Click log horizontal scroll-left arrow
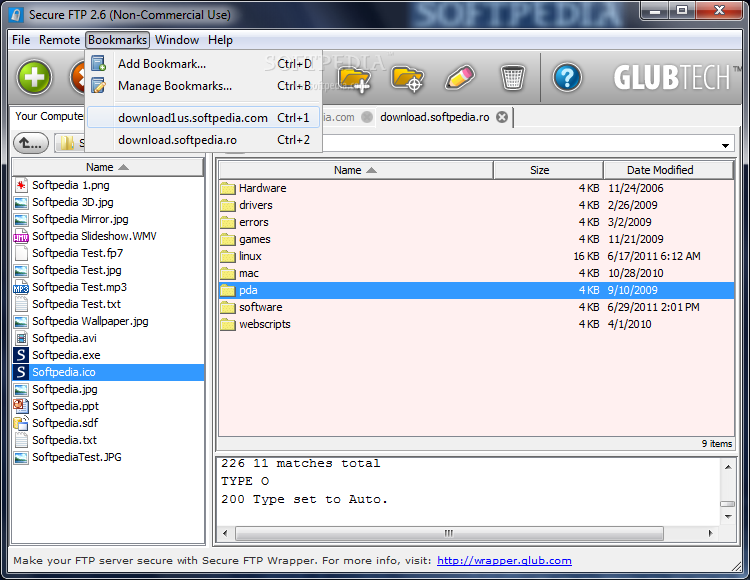This screenshot has height=580, width=750. [x=225, y=533]
